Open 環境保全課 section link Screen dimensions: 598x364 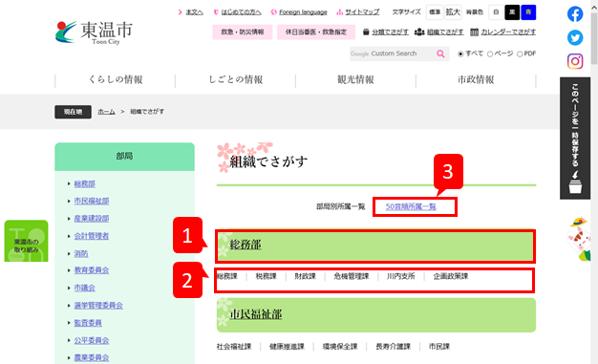coord(340,347)
